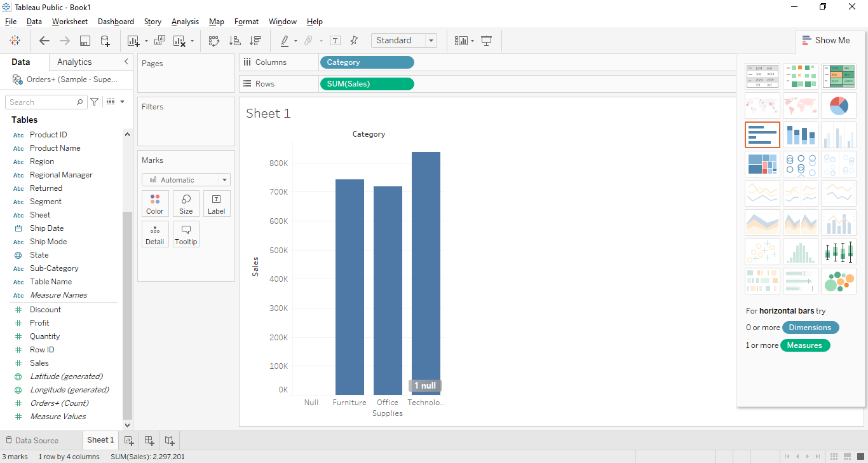Open the Show/Hide Cards dropdown arrow
The image size is (868, 463).
(472, 41)
